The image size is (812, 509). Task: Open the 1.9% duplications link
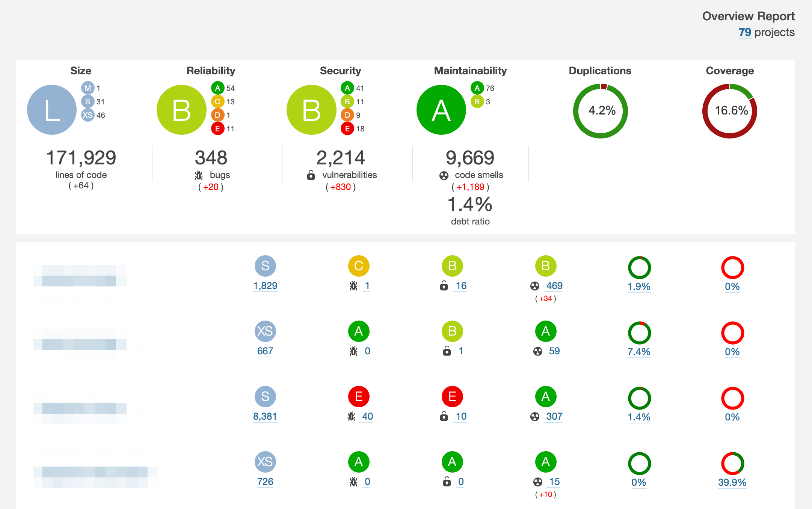pyautogui.click(x=639, y=286)
